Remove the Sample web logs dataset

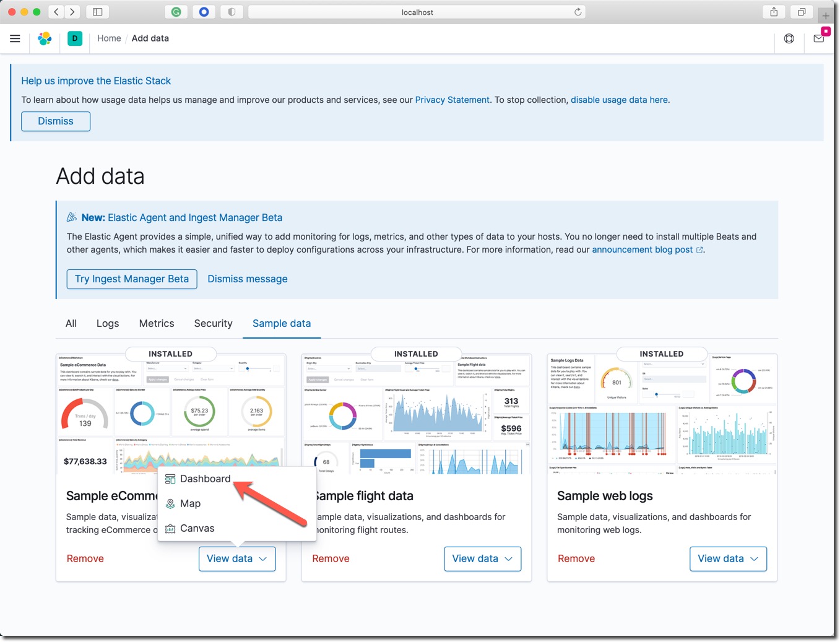pyautogui.click(x=576, y=559)
